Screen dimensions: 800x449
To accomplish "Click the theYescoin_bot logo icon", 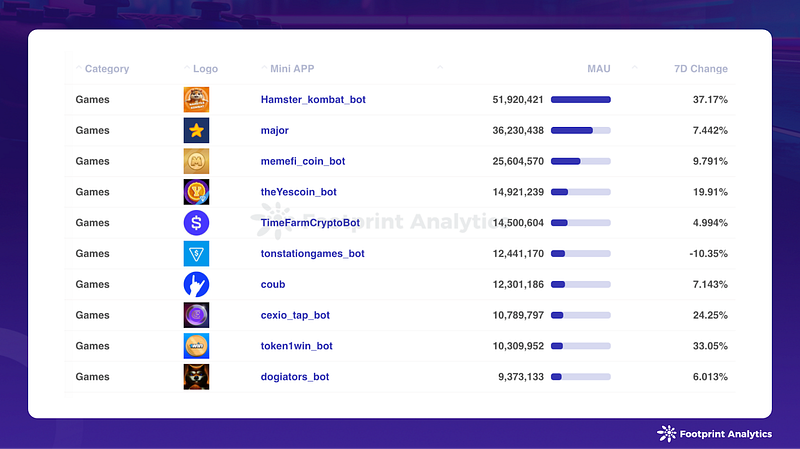I will pyautogui.click(x=197, y=192).
